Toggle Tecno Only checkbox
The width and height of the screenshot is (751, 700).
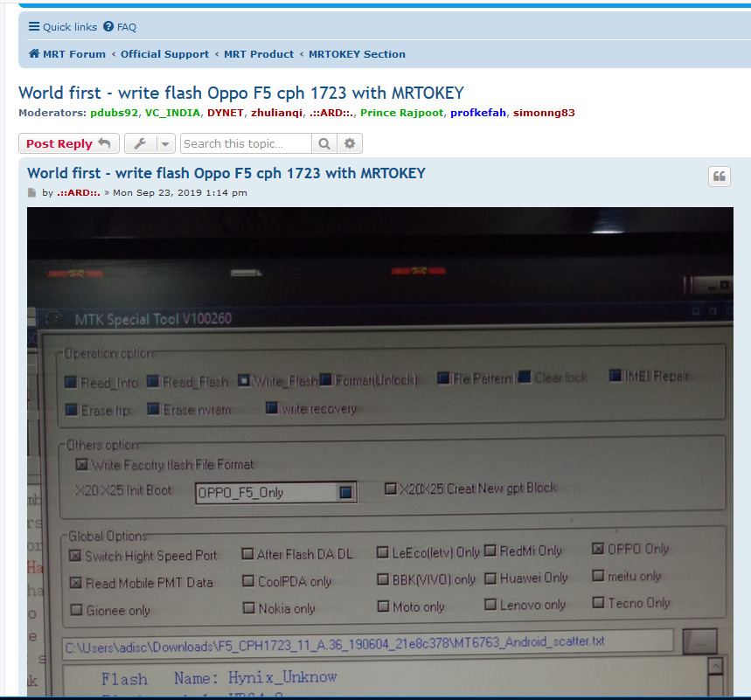point(598,602)
